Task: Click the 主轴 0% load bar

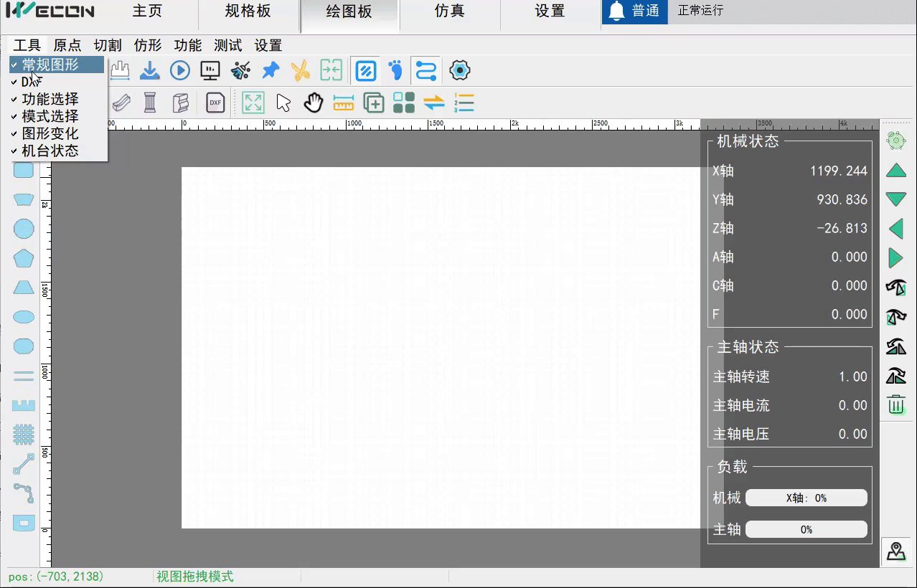Action: coord(806,529)
